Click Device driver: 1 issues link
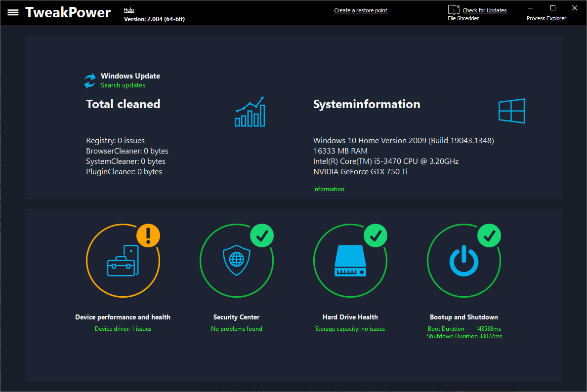 (123, 329)
